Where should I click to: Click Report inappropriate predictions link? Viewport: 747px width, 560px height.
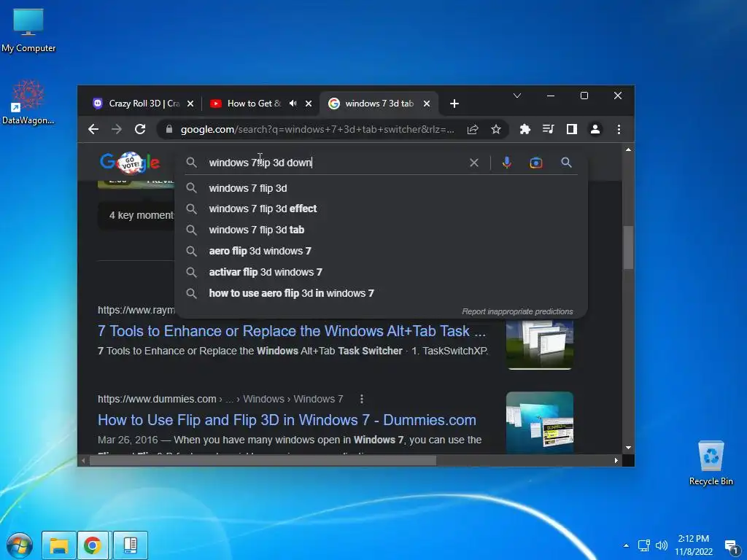517,311
